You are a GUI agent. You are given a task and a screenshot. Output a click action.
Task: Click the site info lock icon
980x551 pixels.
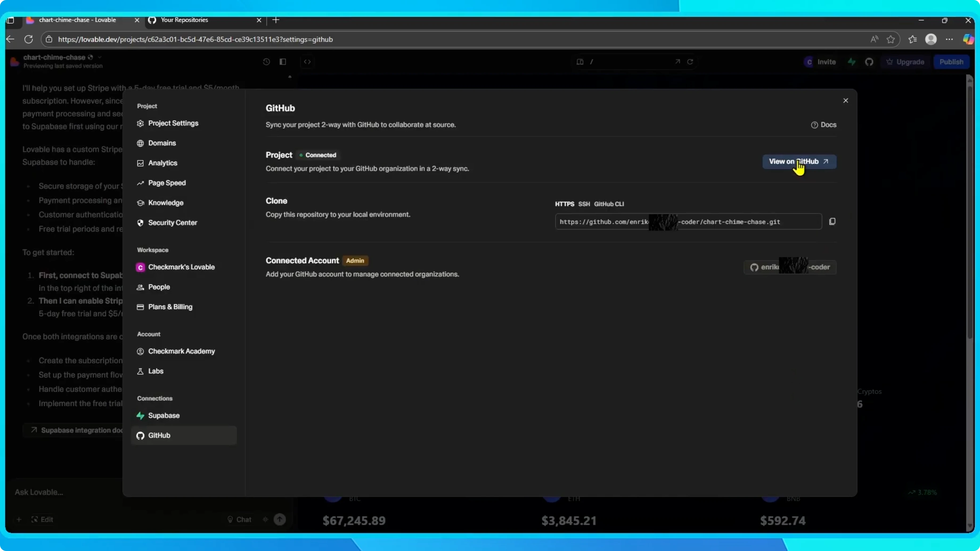(x=49, y=39)
